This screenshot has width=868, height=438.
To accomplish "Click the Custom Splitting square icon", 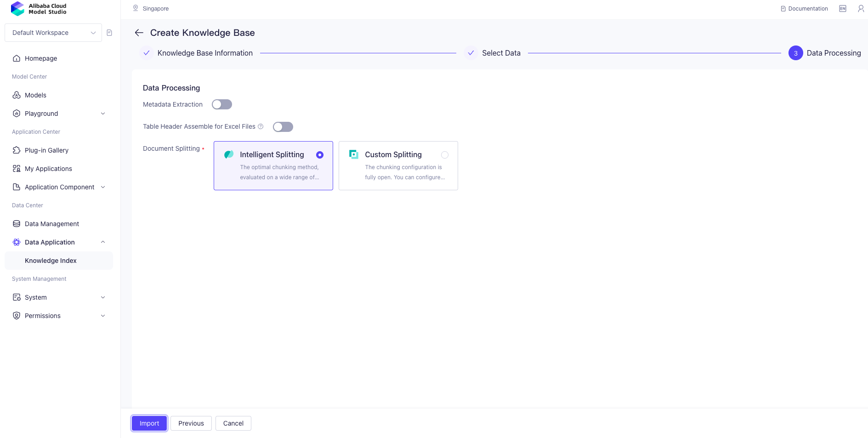I will 354,154.
